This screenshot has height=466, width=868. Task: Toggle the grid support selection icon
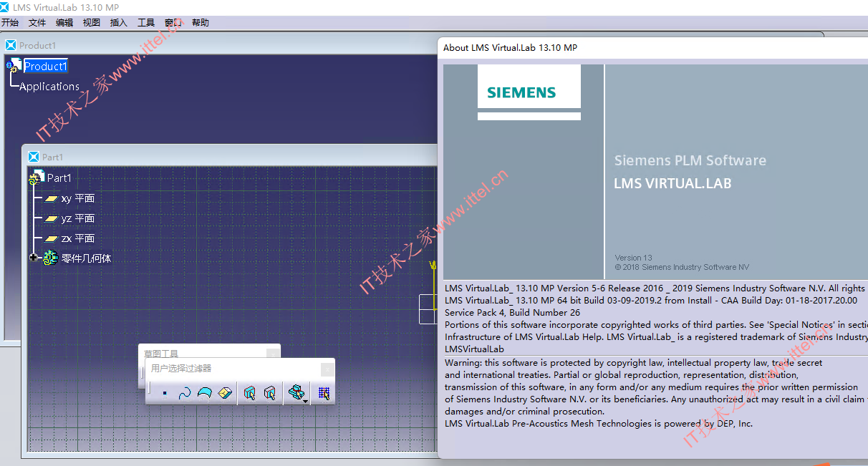[324, 393]
